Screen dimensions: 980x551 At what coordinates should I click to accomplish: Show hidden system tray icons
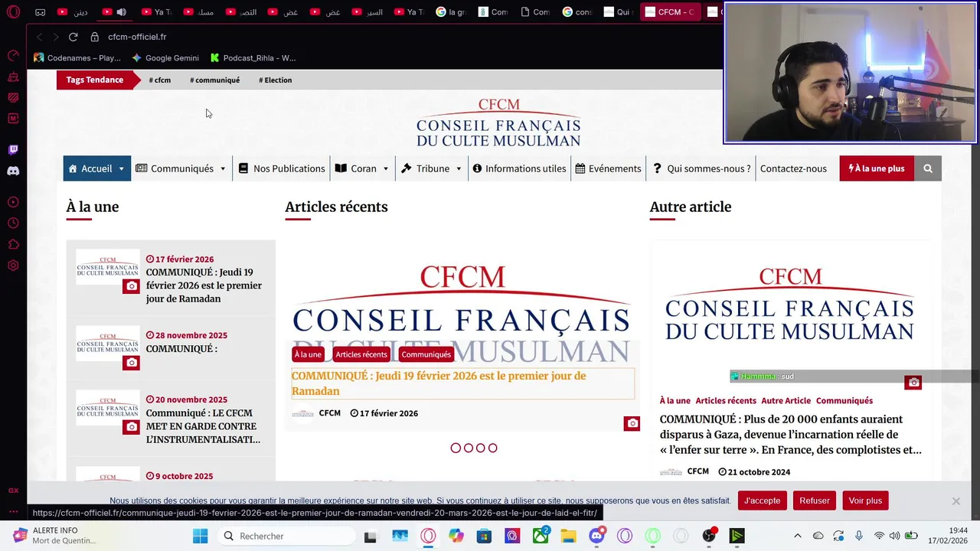[797, 536]
